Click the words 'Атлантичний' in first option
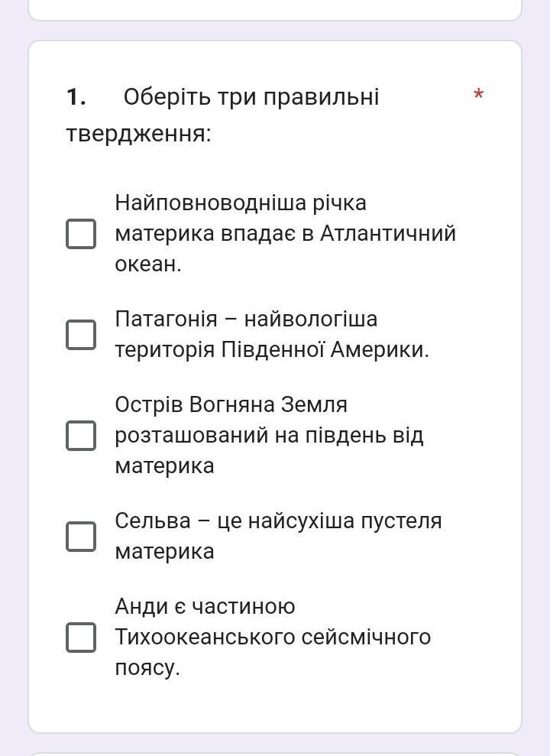550x756 pixels. click(388, 233)
